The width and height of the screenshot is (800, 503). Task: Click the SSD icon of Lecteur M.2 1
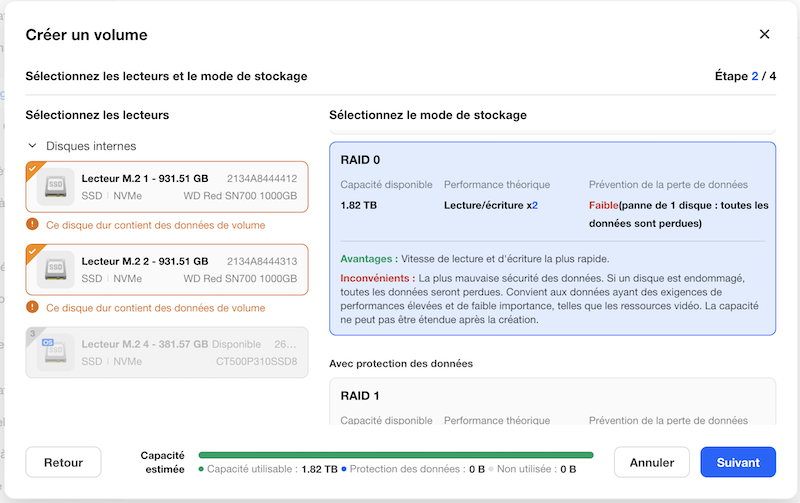[x=56, y=187]
